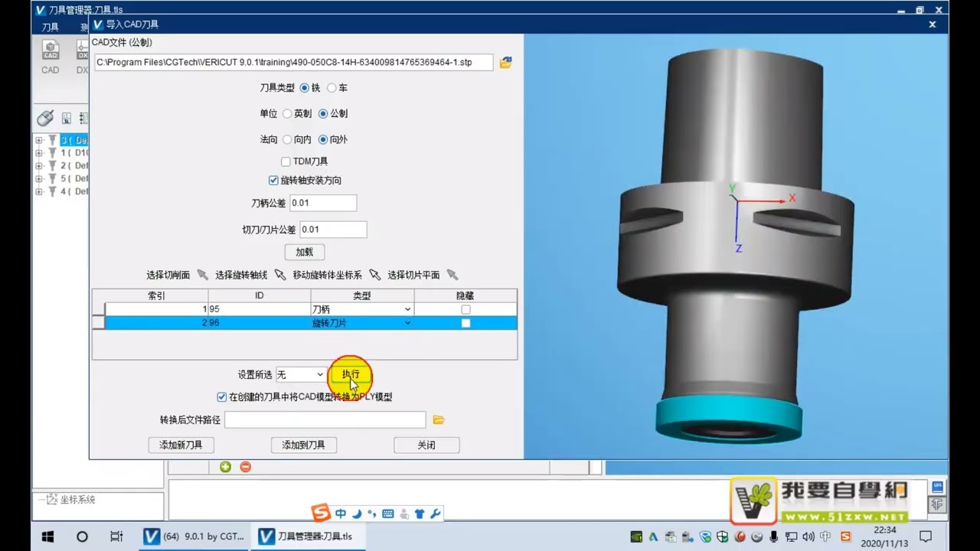Open the notification center icon

[926, 536]
